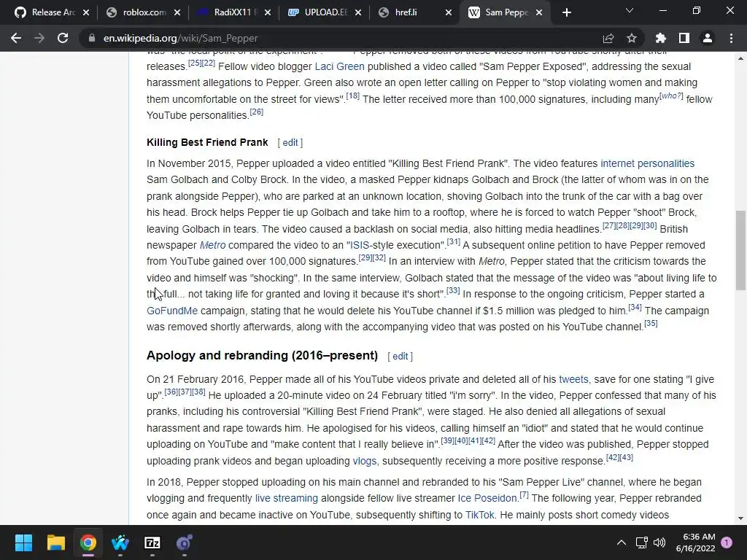Close the UPLOAD.EE tab
747x560 pixels.
coord(358,12)
